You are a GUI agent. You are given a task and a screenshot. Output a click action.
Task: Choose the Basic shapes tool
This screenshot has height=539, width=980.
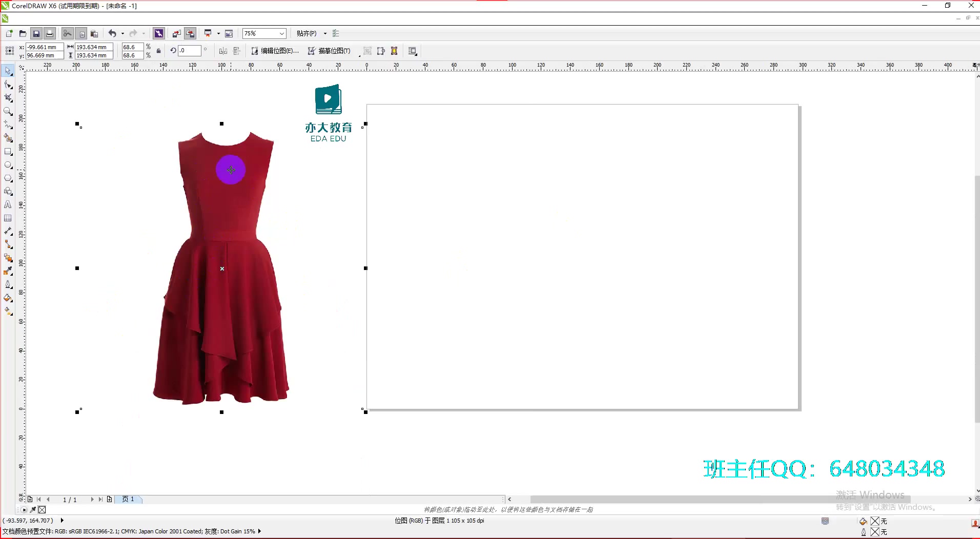8,191
